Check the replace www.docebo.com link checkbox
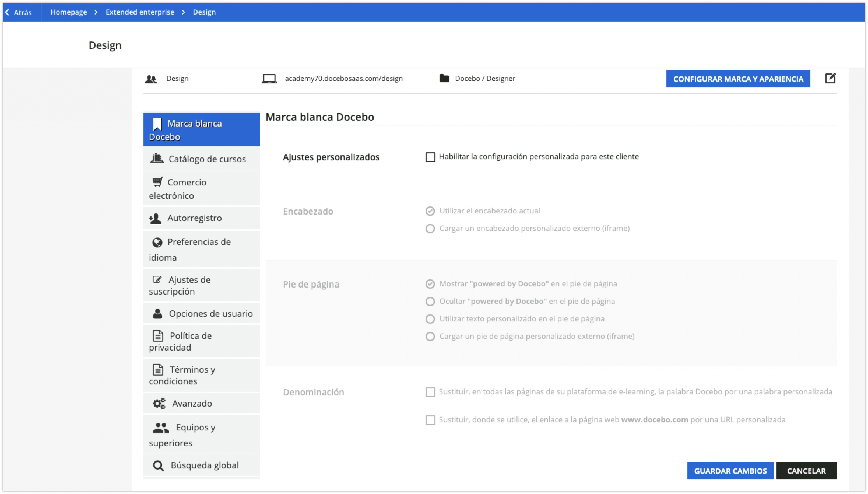868x494 pixels. click(430, 420)
